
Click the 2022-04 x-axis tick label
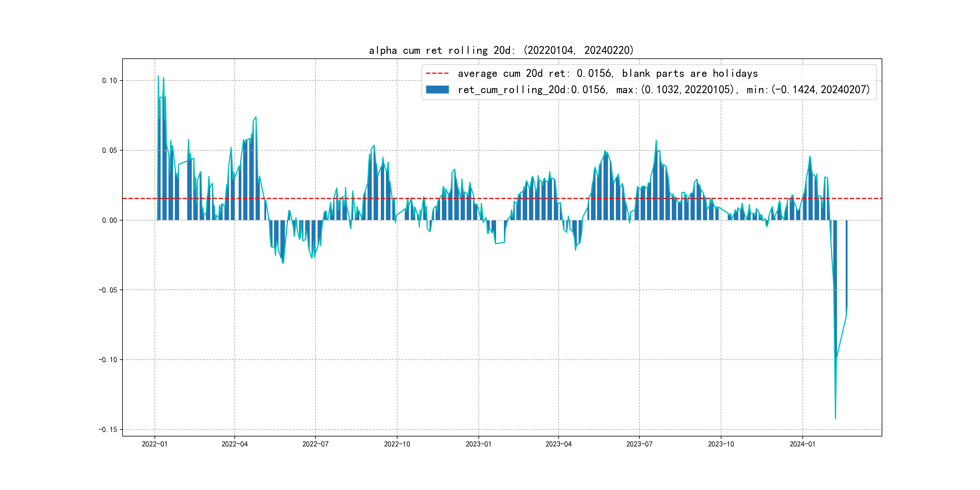click(x=235, y=444)
